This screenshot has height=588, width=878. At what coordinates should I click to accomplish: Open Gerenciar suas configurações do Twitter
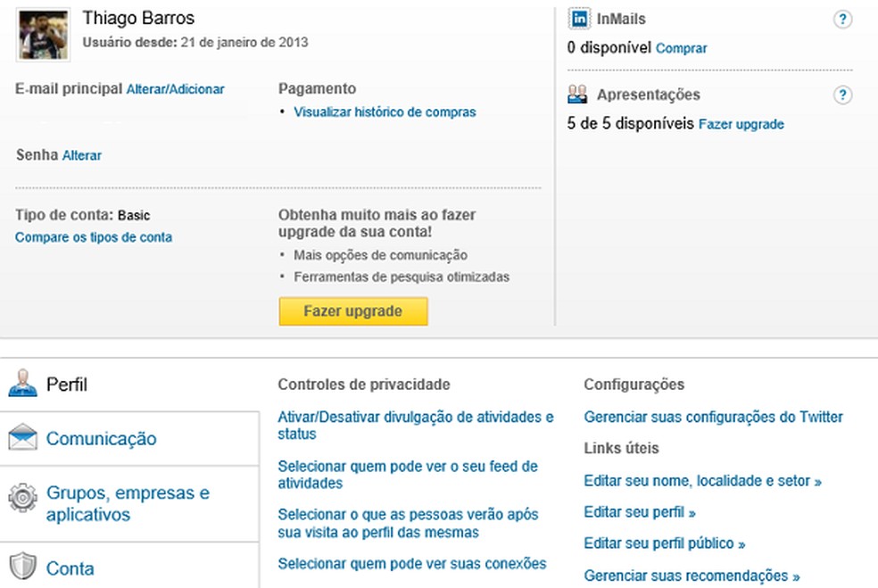point(713,416)
